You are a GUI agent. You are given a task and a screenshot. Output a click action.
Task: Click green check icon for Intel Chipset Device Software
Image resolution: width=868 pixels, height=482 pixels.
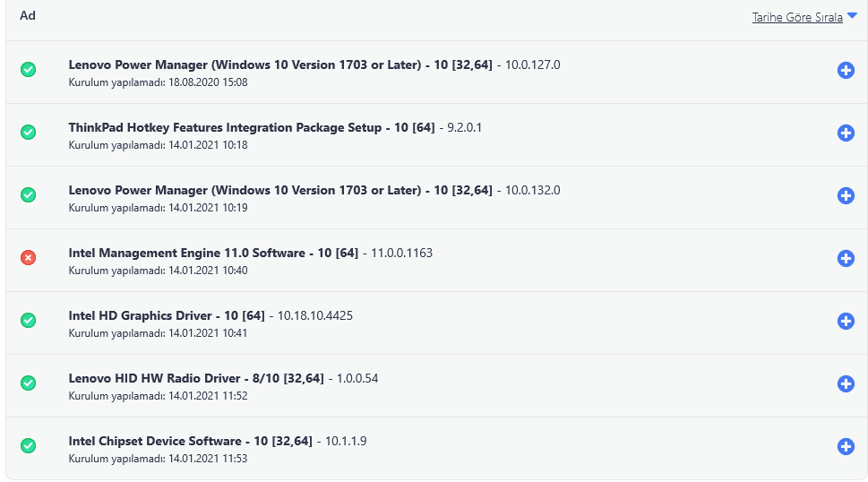[29, 445]
